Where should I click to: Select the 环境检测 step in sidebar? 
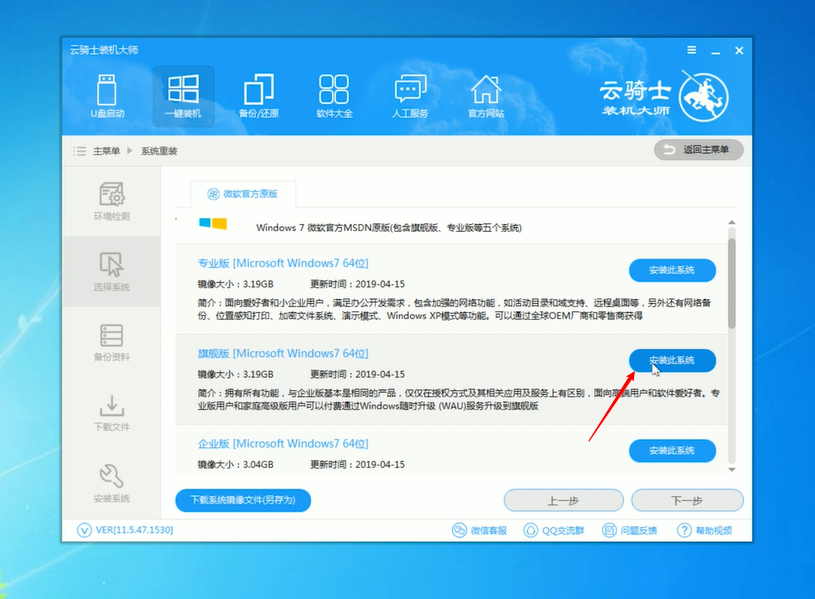coord(111,202)
